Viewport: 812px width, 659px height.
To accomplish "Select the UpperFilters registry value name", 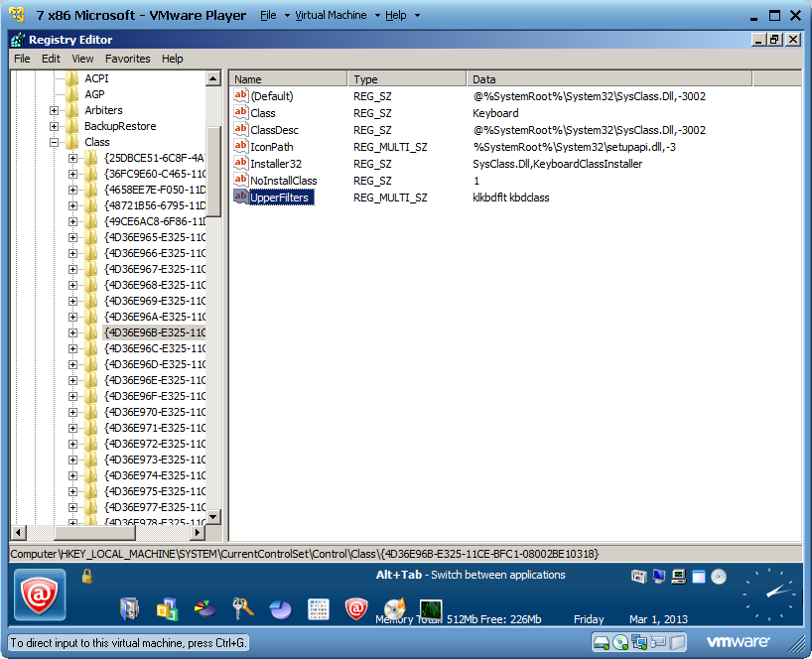I will coord(280,198).
